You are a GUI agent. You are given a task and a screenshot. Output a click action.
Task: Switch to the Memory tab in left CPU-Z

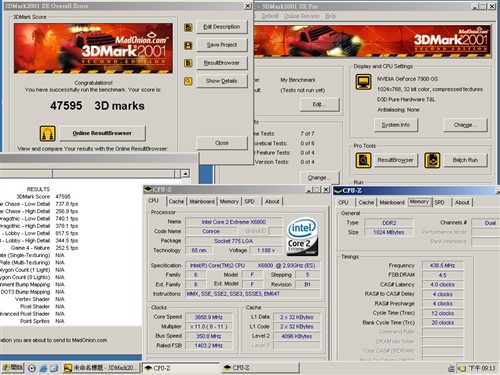(229, 201)
